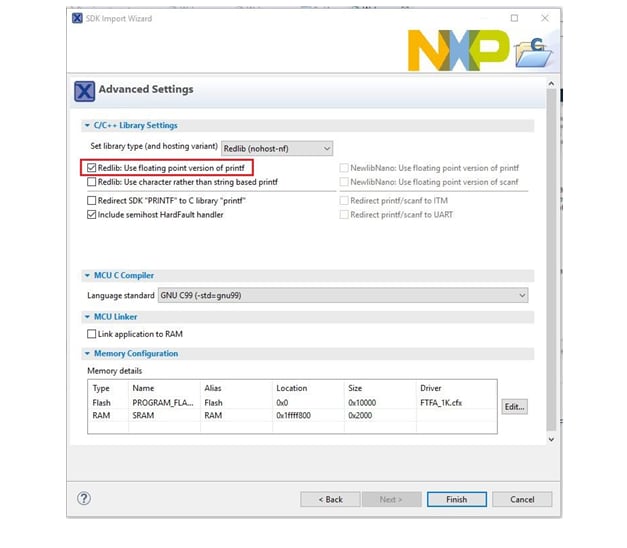Click the SDK Import Wizard title icon
627x548 pixels.
77,18
